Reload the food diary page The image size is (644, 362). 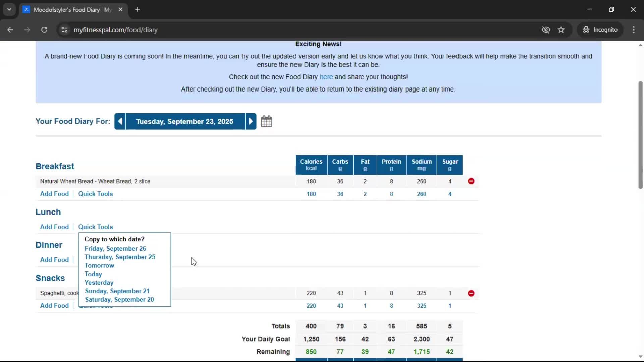(44, 30)
